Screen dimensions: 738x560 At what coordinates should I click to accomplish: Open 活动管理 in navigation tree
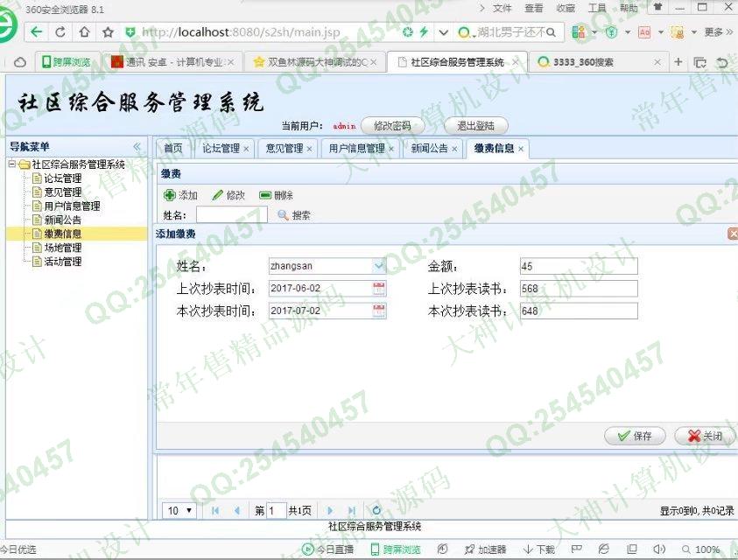[62, 261]
